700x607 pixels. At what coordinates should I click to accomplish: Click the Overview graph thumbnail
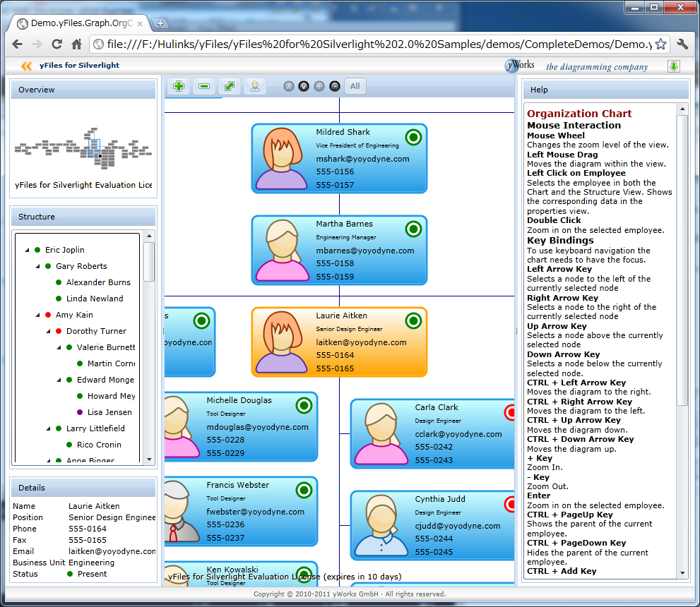(83, 148)
